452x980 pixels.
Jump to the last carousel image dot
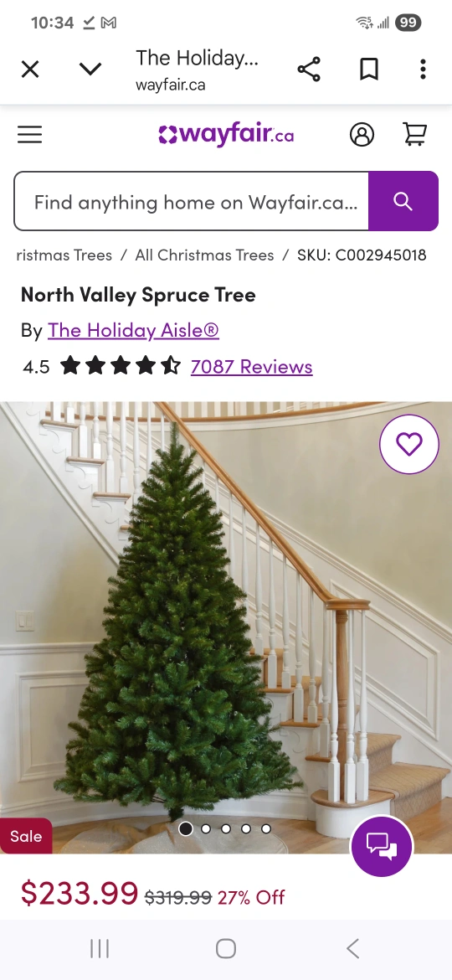click(266, 828)
